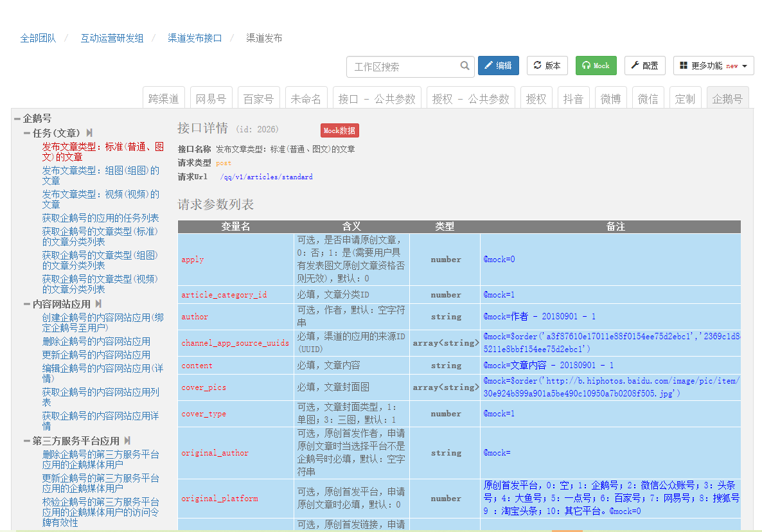Open 获取企鹅号的应用的任务列表 in the tree
762x532 pixels.
[100, 218]
